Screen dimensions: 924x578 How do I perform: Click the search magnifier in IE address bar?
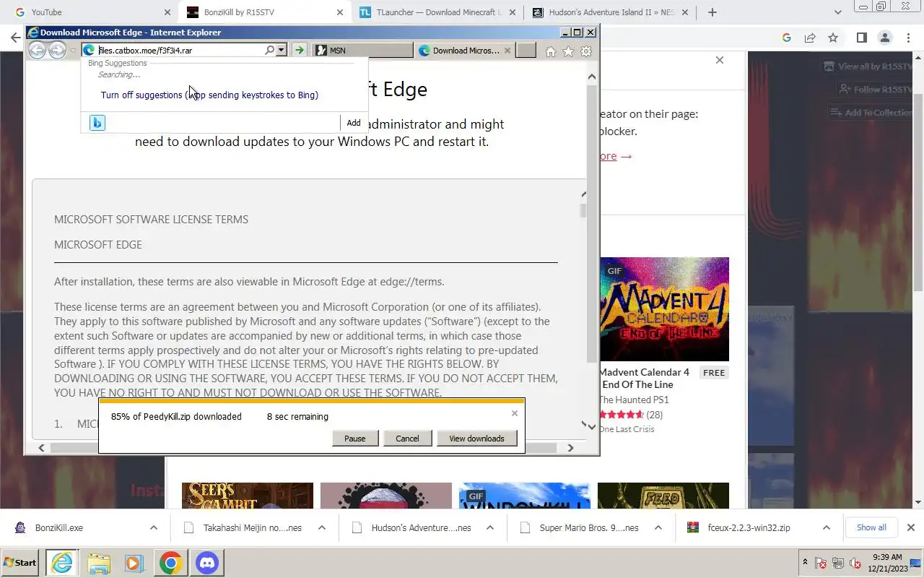(270, 50)
